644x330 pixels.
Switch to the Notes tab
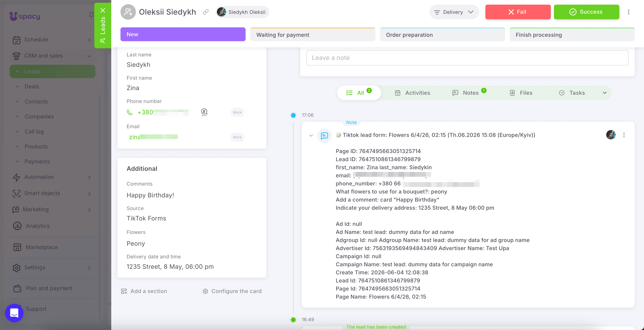[x=469, y=93]
